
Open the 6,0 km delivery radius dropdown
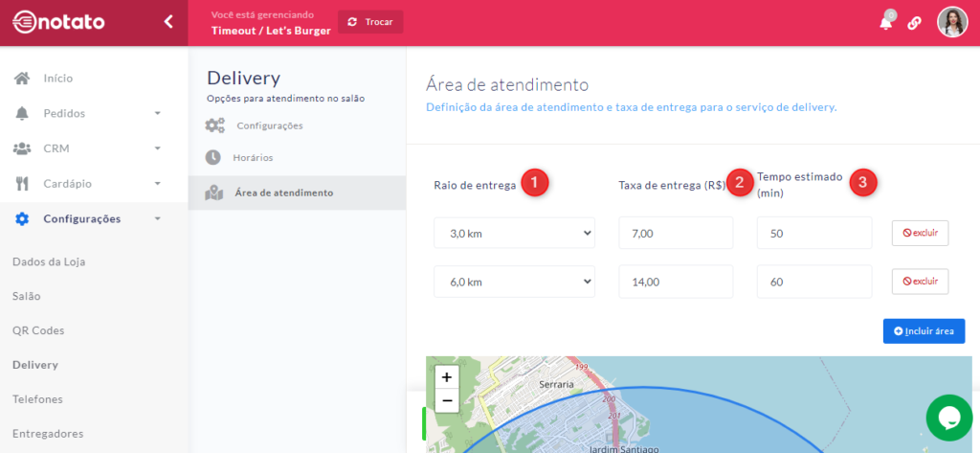pyautogui.click(x=514, y=282)
